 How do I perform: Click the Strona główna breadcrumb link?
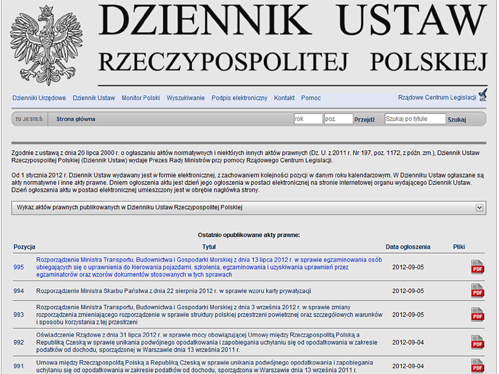pyautogui.click(x=76, y=119)
